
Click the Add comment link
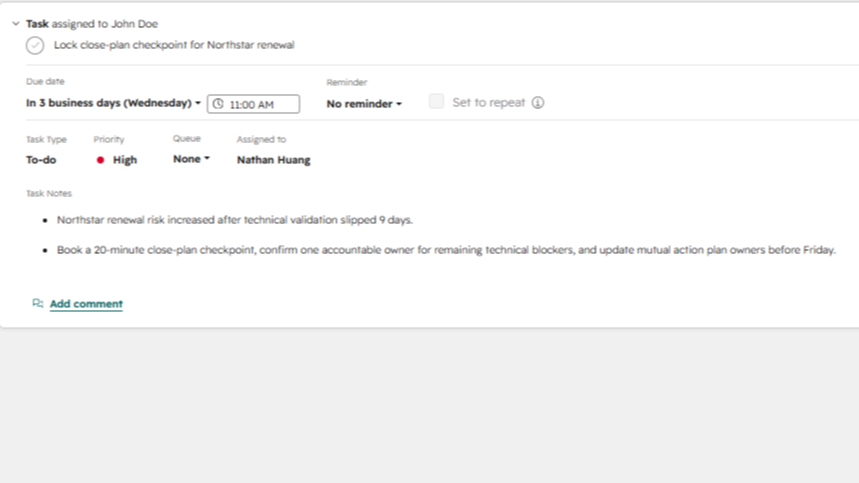pyautogui.click(x=86, y=303)
